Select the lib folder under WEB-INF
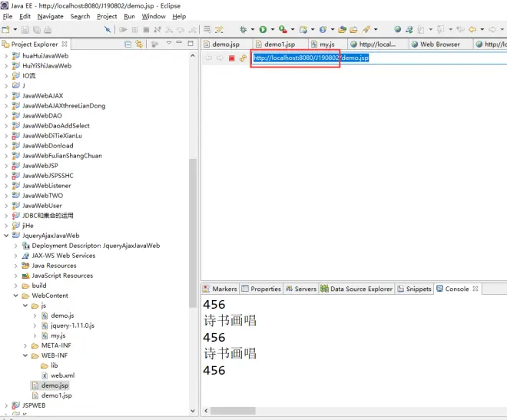 point(55,365)
